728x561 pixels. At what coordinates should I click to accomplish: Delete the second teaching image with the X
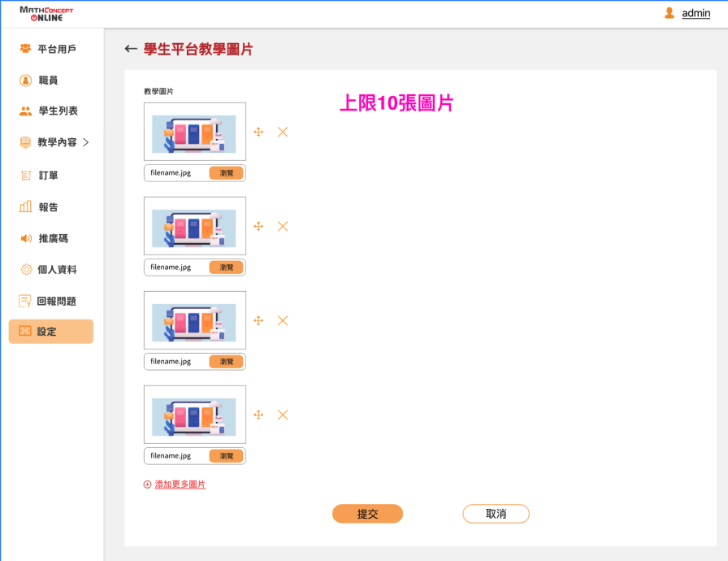[x=283, y=226]
